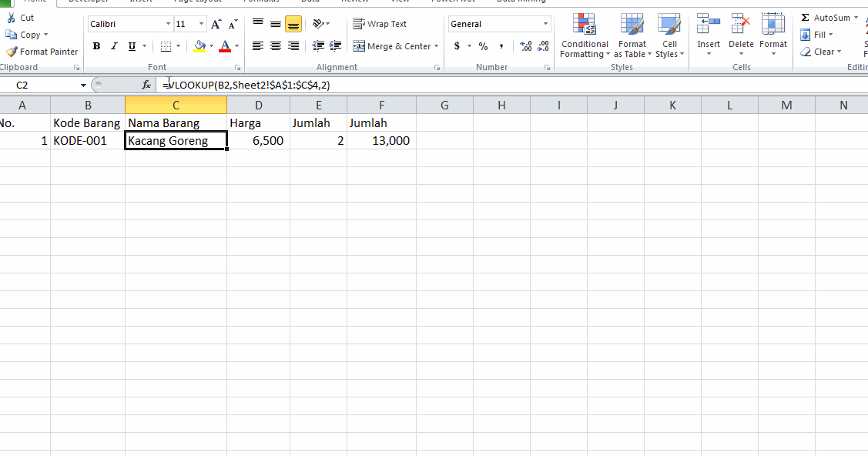Click the Name Box showing C2
Screen dimensions: 868x456
coord(39,85)
